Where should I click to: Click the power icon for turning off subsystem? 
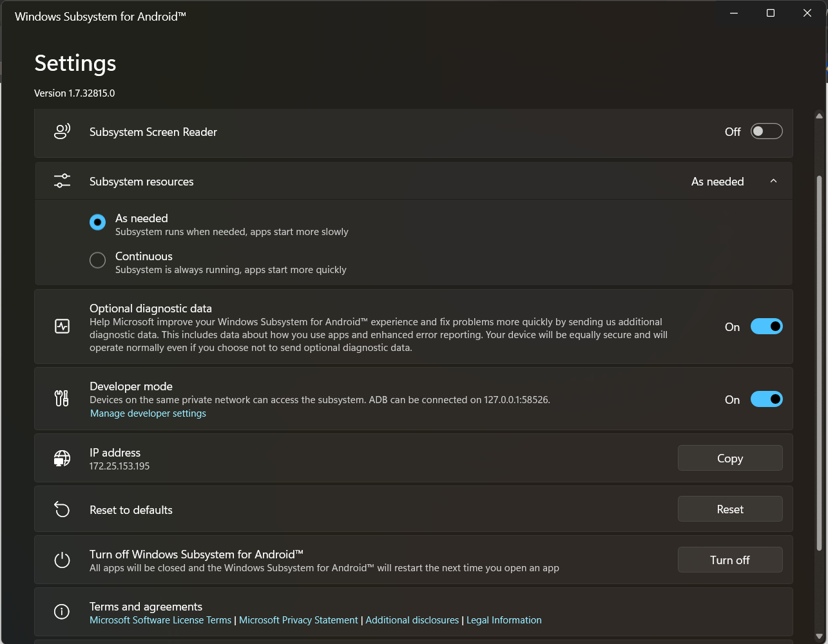61,560
